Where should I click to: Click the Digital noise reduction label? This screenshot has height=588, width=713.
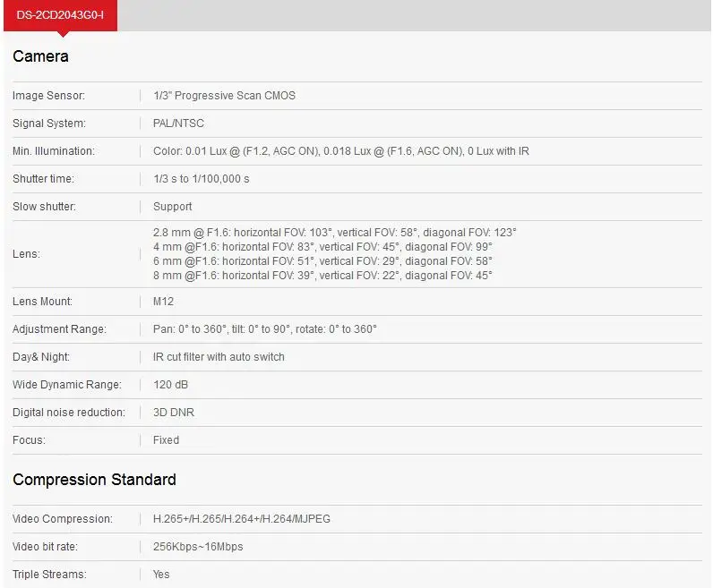tap(69, 413)
